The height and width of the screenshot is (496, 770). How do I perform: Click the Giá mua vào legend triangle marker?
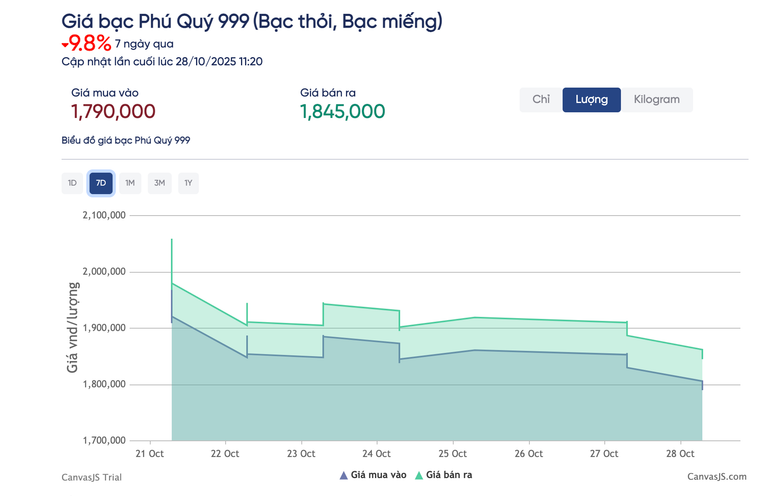point(343,476)
